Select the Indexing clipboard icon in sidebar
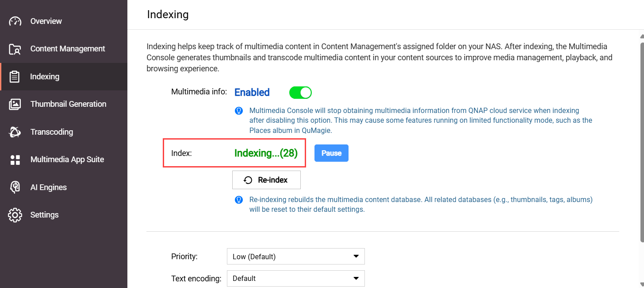 (x=15, y=77)
